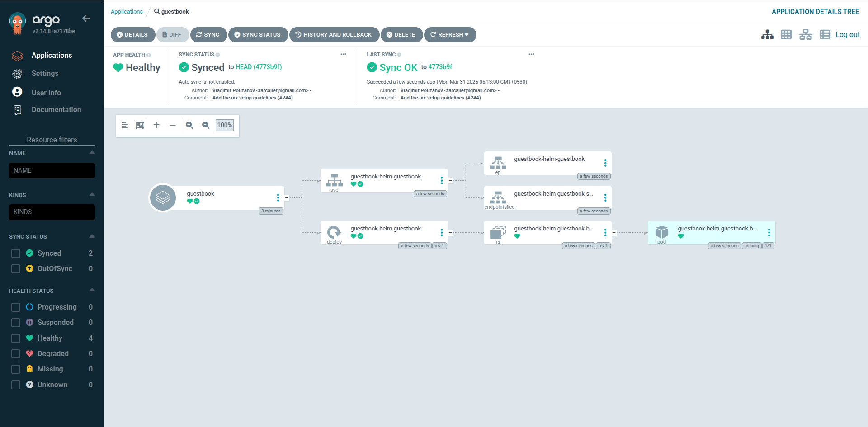This screenshot has width=868, height=427.
Task: Select the deploy node icon
Action: (335, 232)
